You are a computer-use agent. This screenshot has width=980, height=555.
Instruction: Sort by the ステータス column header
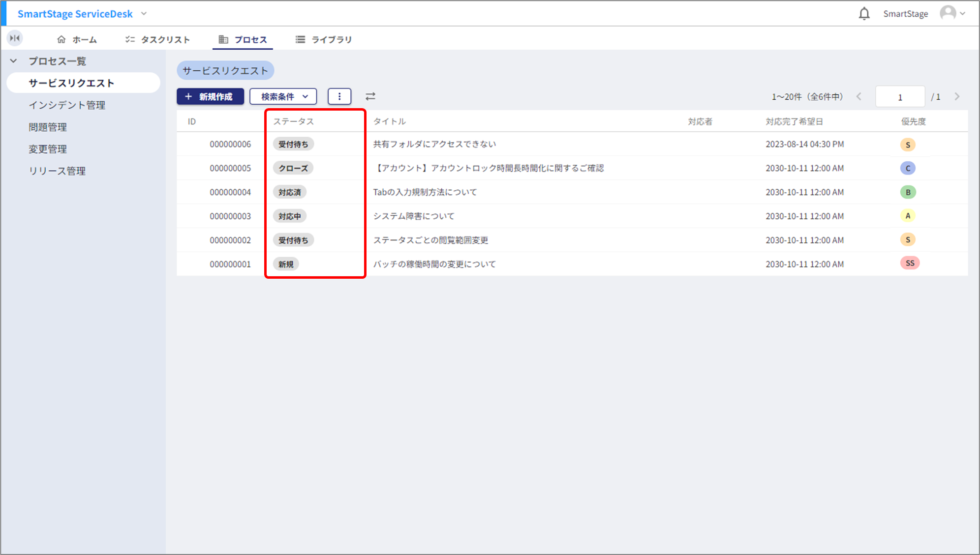[x=293, y=121]
